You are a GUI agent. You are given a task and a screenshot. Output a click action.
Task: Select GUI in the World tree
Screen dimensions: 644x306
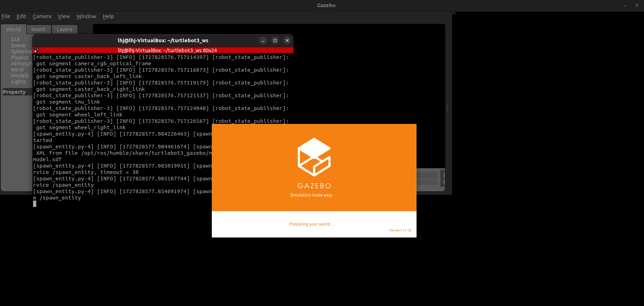(15, 39)
